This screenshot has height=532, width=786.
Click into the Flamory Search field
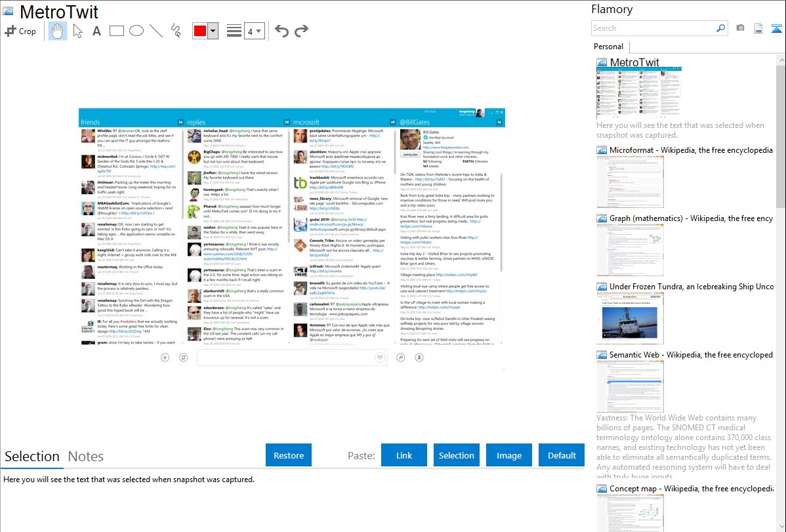pyautogui.click(x=653, y=28)
